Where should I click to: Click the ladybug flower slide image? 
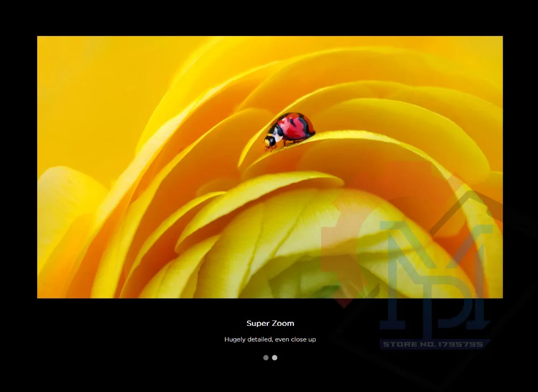(270, 167)
